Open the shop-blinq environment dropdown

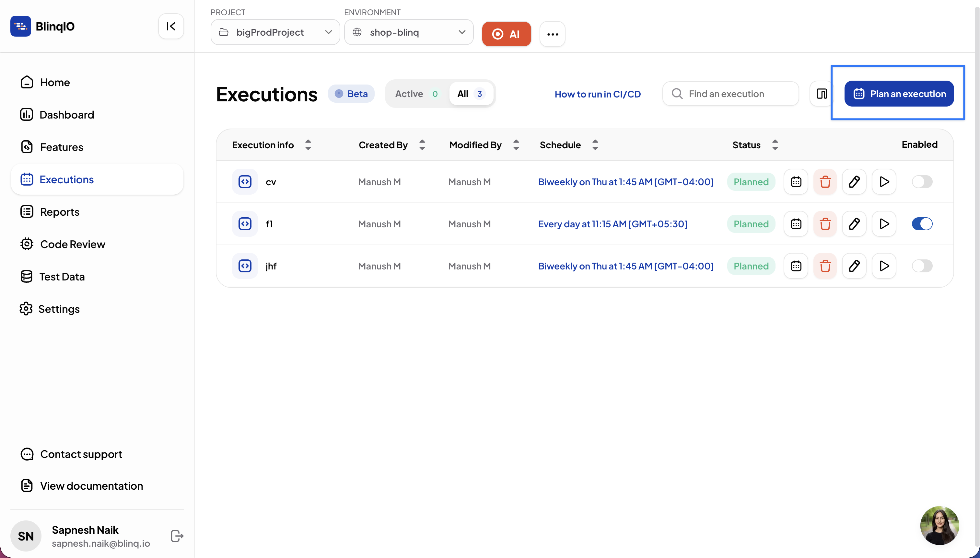click(408, 33)
